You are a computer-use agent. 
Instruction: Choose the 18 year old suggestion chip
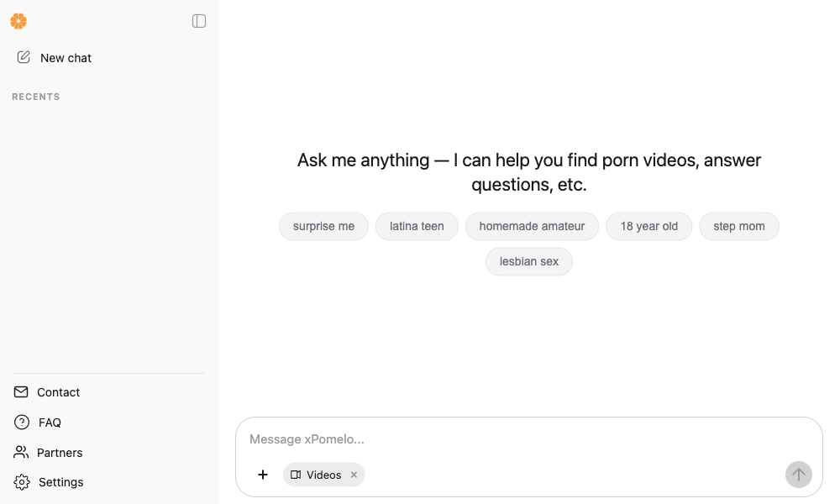tap(648, 226)
